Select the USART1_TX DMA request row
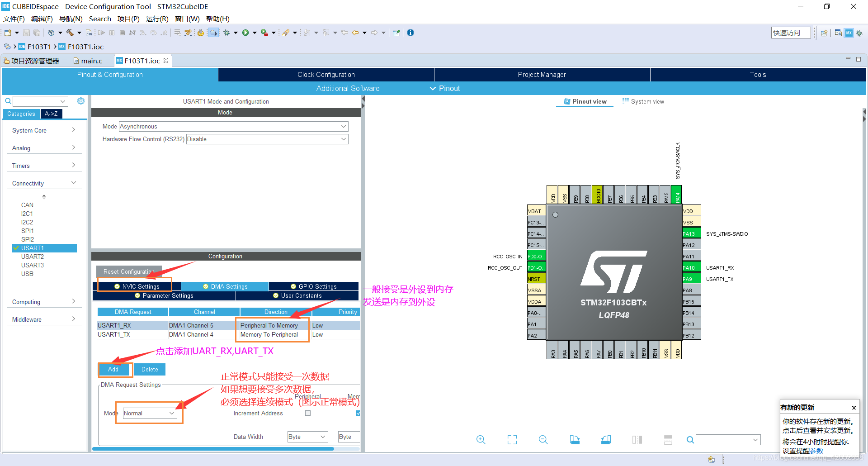 (228, 334)
